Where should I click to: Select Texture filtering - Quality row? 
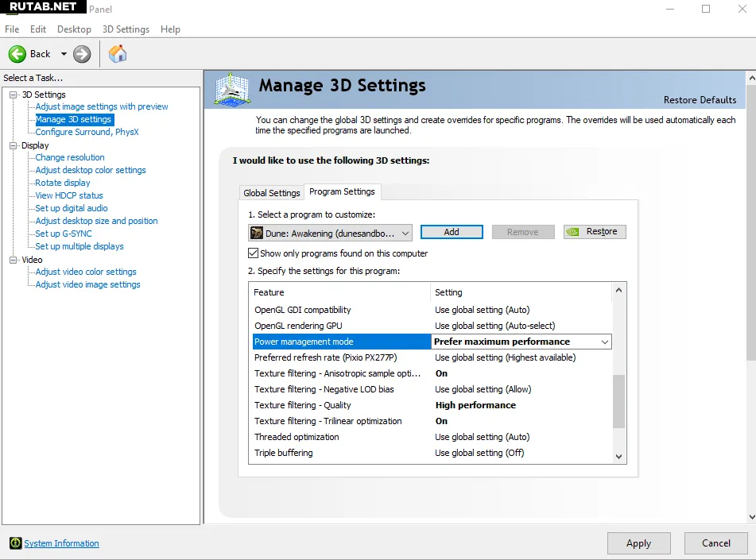432,405
